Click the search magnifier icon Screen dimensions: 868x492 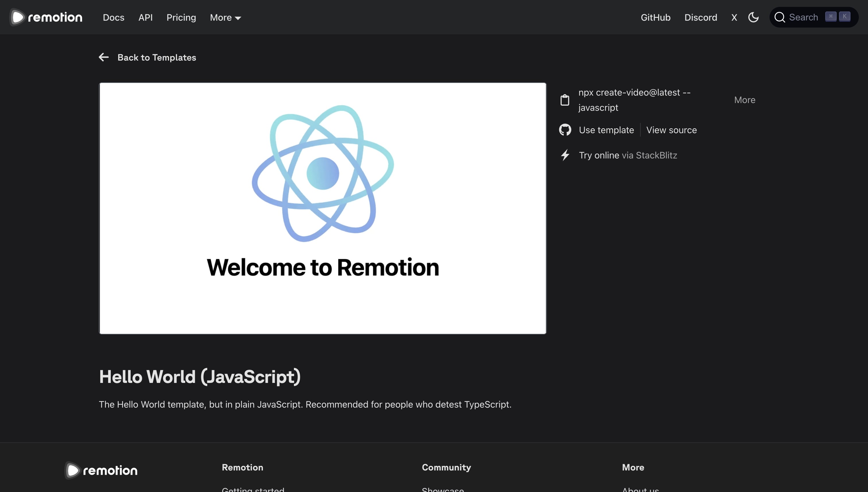pos(780,17)
